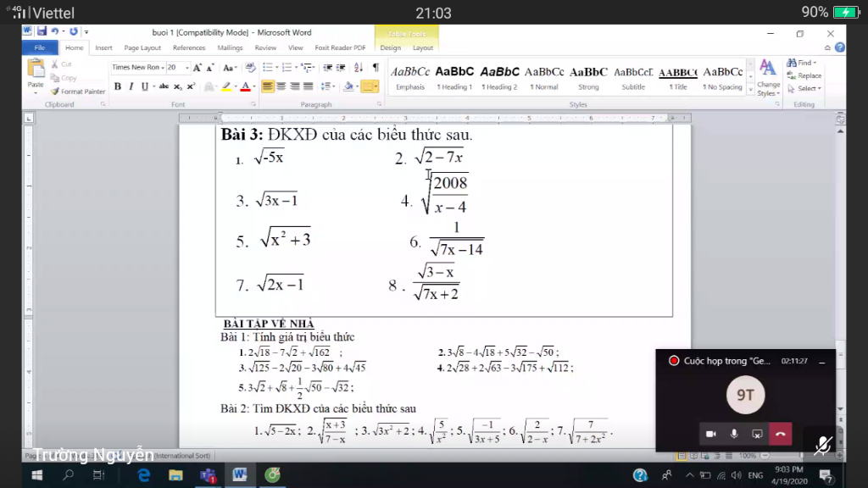Click the Grow Font icon
The image size is (868, 488).
click(x=198, y=68)
